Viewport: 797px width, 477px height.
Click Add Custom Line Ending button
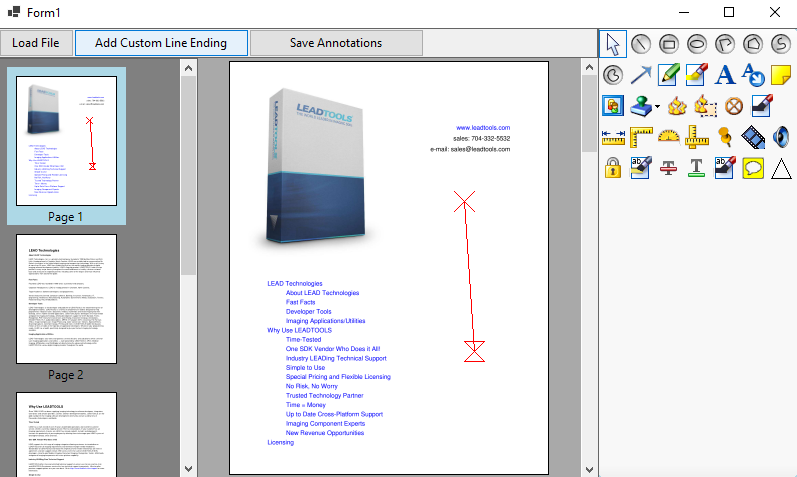[161, 43]
